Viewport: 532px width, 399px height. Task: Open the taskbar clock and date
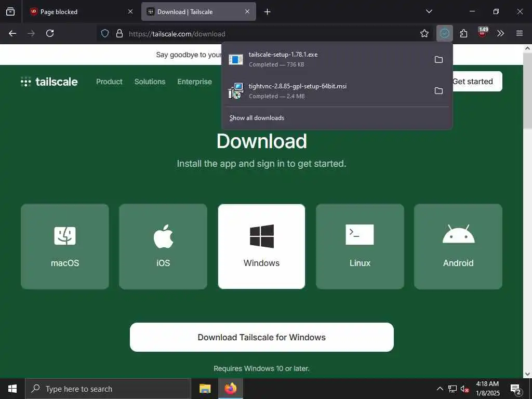coord(487,389)
